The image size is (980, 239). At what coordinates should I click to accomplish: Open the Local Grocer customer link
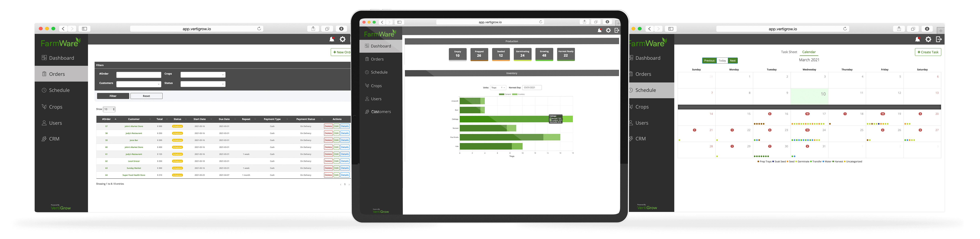click(134, 161)
